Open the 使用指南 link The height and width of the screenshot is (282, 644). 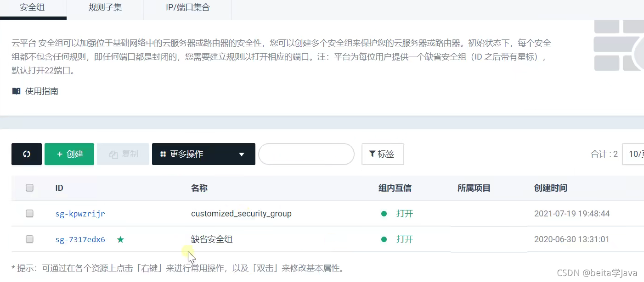point(42,91)
